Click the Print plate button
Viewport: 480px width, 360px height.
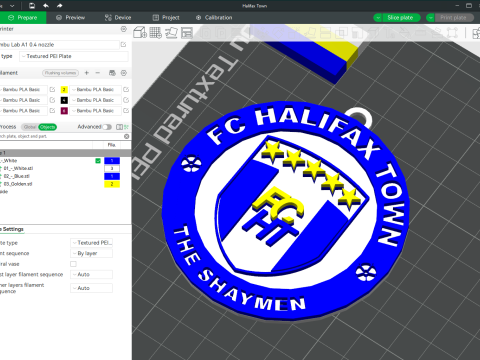point(454,18)
